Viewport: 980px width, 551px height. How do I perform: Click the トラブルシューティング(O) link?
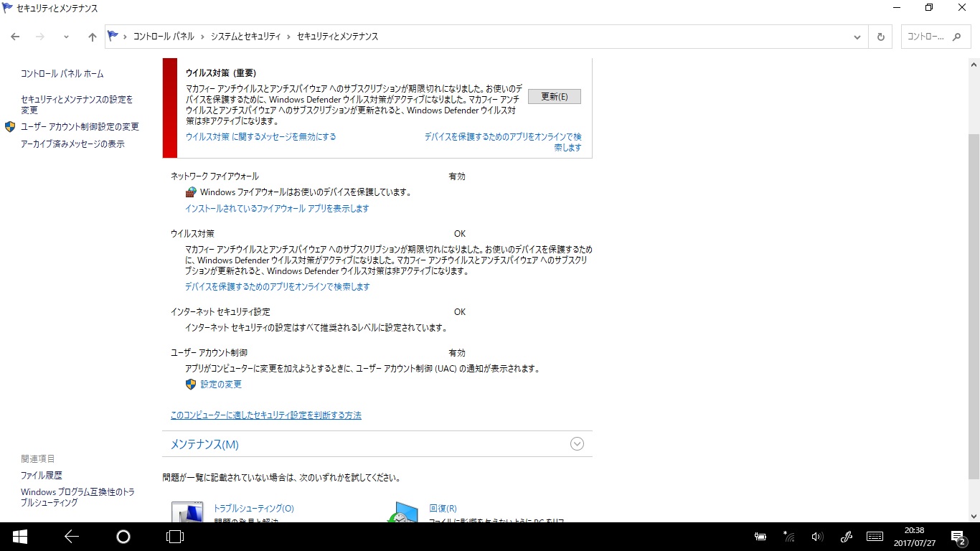click(x=254, y=508)
